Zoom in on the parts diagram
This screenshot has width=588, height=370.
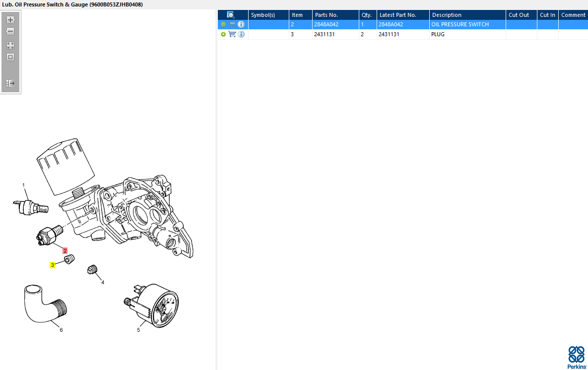point(10,20)
